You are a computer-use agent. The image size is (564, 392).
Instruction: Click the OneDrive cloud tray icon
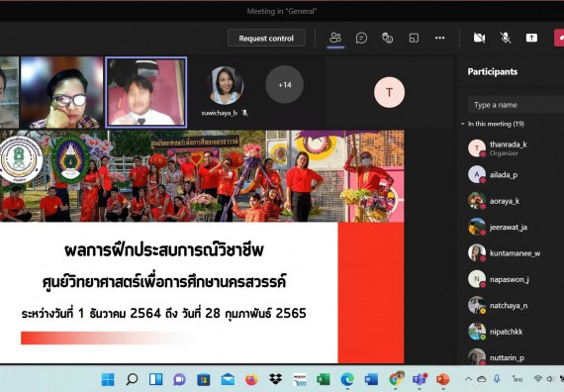[x=482, y=379]
